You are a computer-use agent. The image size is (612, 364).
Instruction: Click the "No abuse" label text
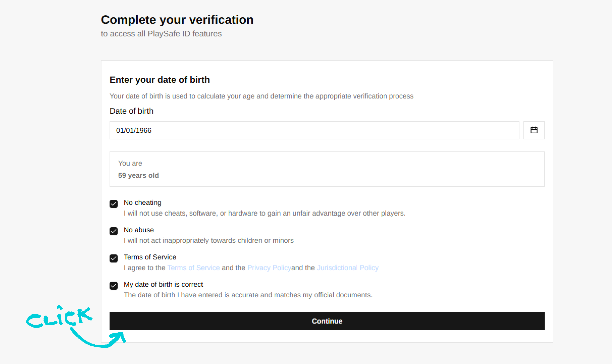pos(139,230)
